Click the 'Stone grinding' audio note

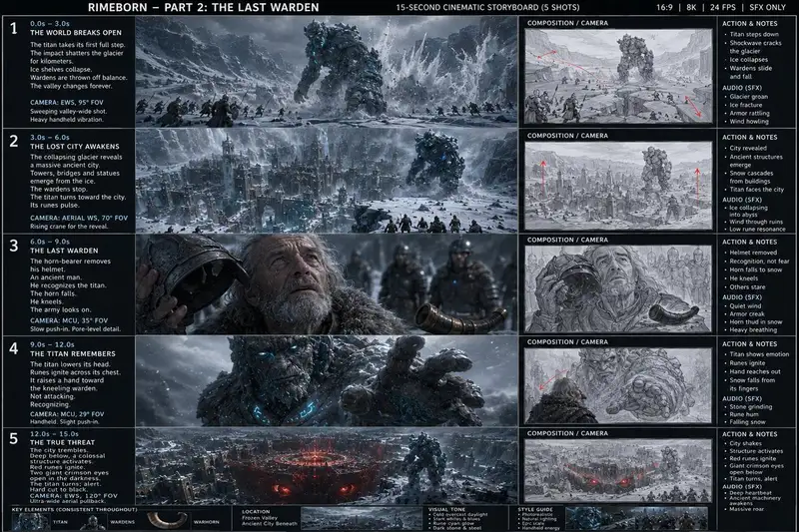(x=751, y=407)
